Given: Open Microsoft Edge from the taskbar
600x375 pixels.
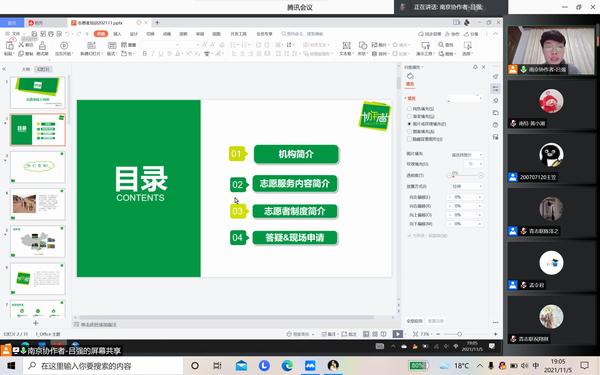Looking at the screenshot, I should coord(287,366).
